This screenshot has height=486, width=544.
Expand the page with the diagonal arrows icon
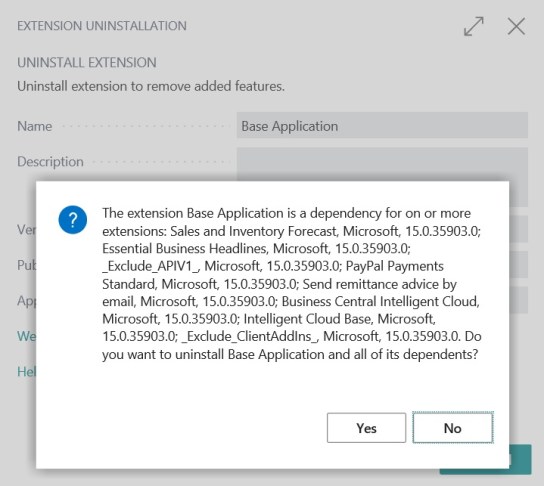474,26
